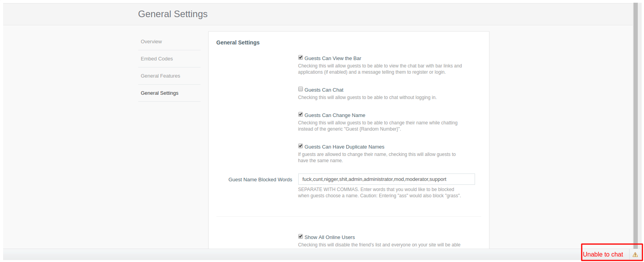Toggle the Guests Can View the Bar checkbox
This screenshot has width=644, height=262.
click(301, 58)
